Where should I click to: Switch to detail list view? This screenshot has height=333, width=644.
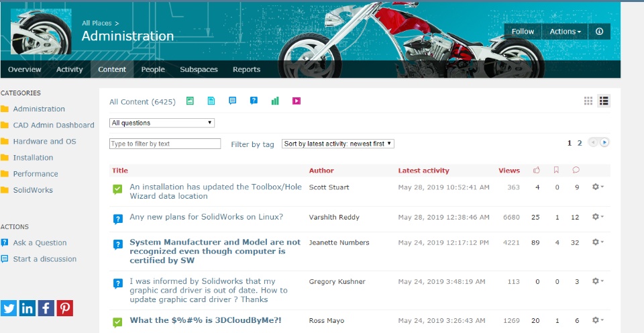click(x=603, y=101)
